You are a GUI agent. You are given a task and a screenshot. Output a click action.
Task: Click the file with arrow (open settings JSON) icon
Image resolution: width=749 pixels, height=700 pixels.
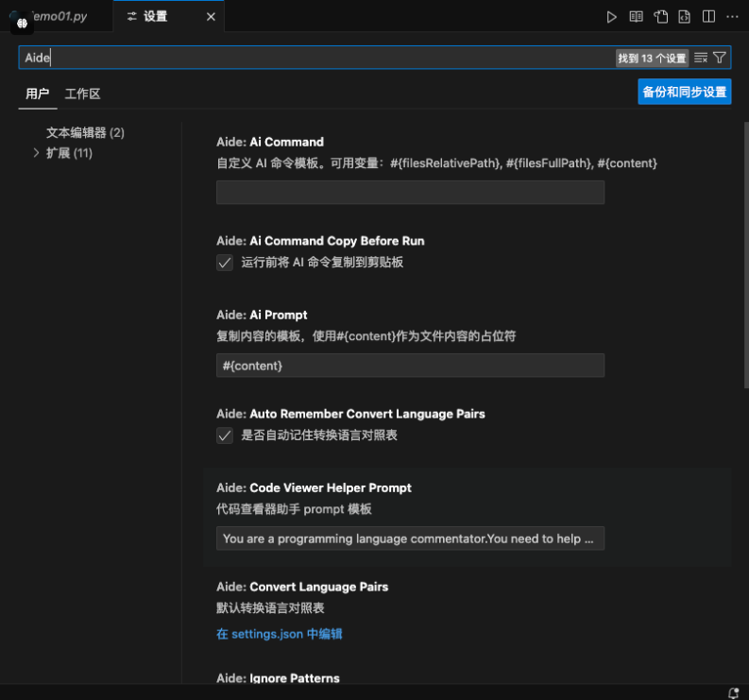click(x=660, y=17)
